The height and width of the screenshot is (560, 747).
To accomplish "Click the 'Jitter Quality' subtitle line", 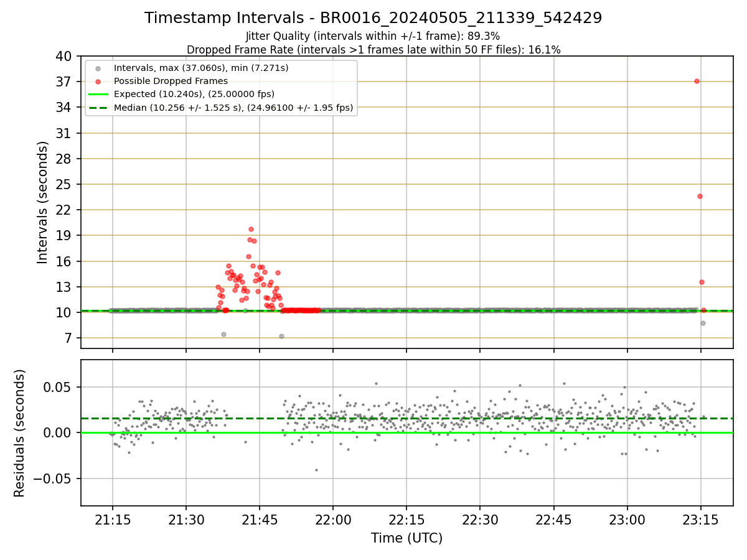I will coord(373,36).
